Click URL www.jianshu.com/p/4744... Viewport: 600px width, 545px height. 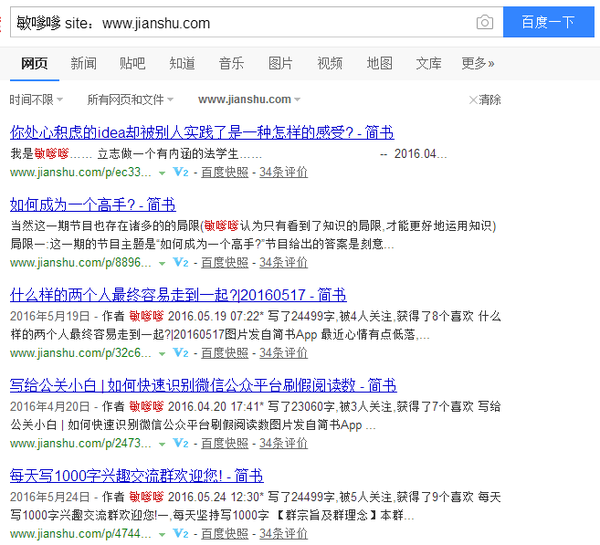81,534
